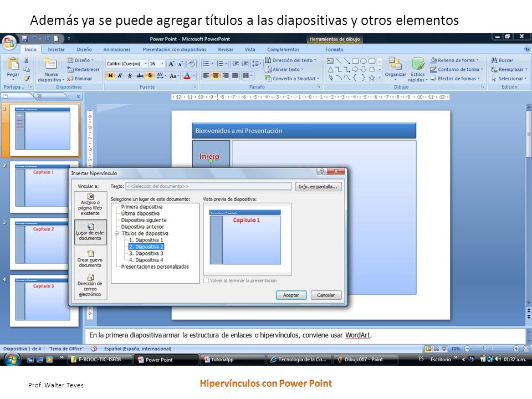Click the Save icon in quick access toolbar
Viewport: 532px width, 399px height.
click(25, 39)
